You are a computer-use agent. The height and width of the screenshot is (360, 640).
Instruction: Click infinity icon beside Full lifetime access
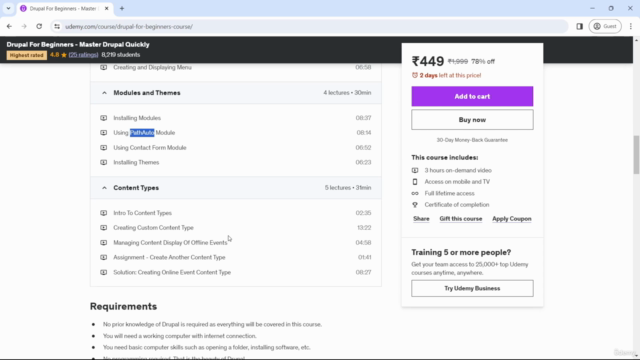coord(415,193)
